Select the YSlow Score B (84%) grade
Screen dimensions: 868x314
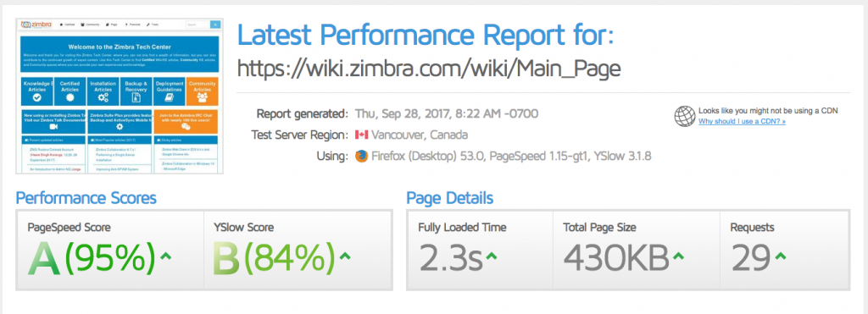[275, 259]
